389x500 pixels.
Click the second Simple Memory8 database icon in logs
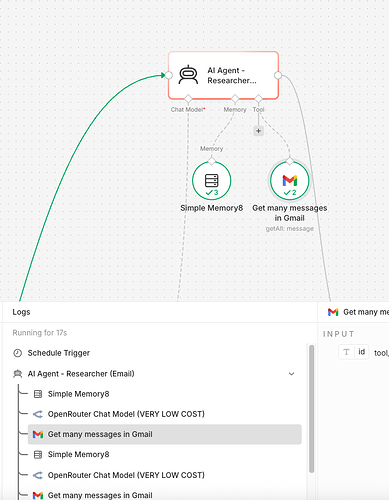coord(38,454)
